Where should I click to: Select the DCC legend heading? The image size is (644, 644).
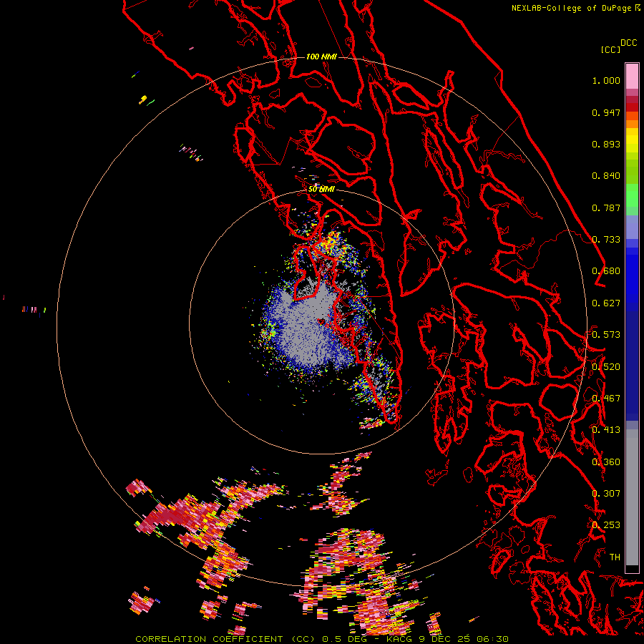click(x=628, y=43)
